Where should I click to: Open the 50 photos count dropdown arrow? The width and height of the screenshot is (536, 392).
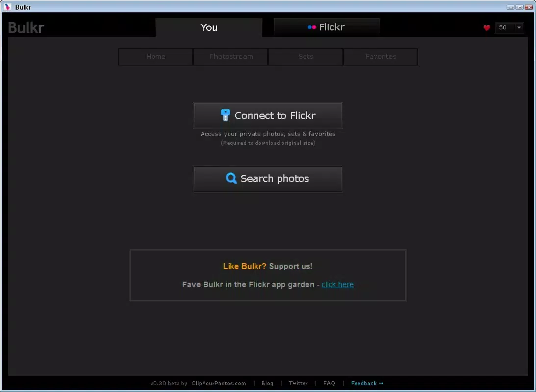click(519, 27)
